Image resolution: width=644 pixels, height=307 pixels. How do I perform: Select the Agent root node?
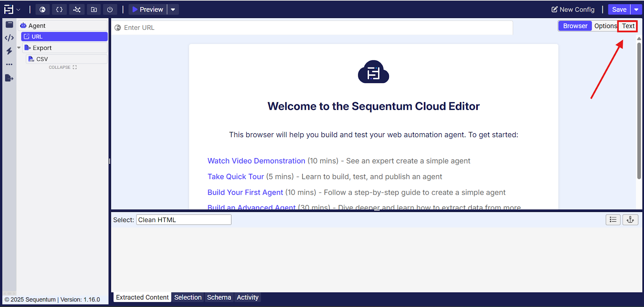coord(63,25)
